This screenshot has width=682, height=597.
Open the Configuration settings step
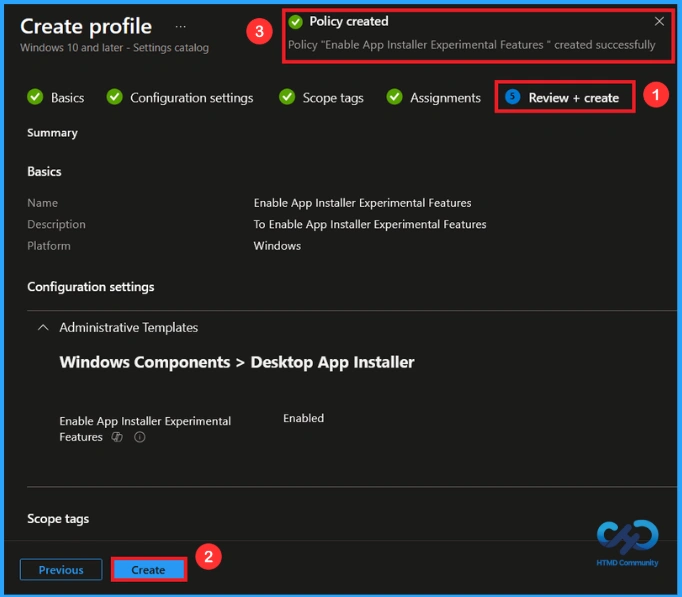(191, 98)
